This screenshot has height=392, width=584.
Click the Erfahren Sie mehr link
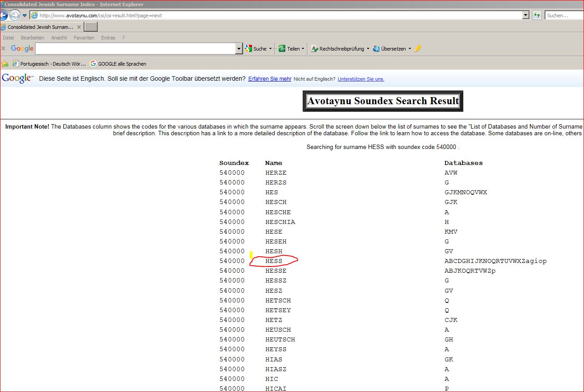click(270, 79)
